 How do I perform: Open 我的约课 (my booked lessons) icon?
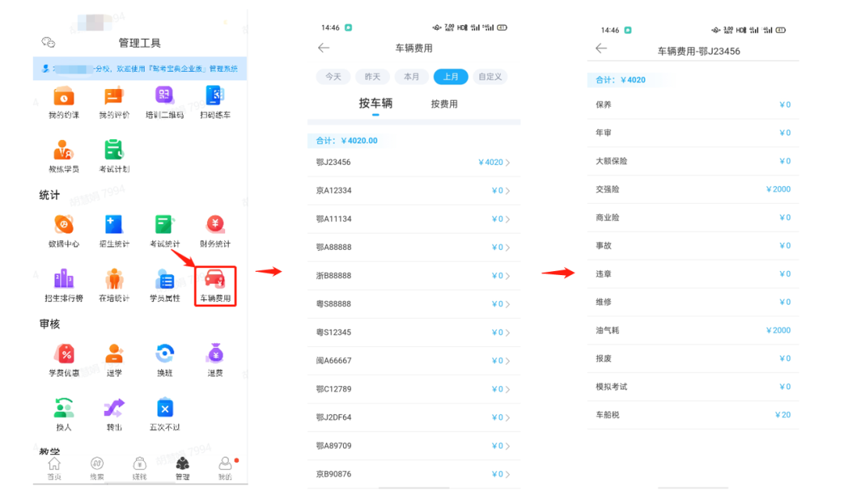click(x=63, y=96)
